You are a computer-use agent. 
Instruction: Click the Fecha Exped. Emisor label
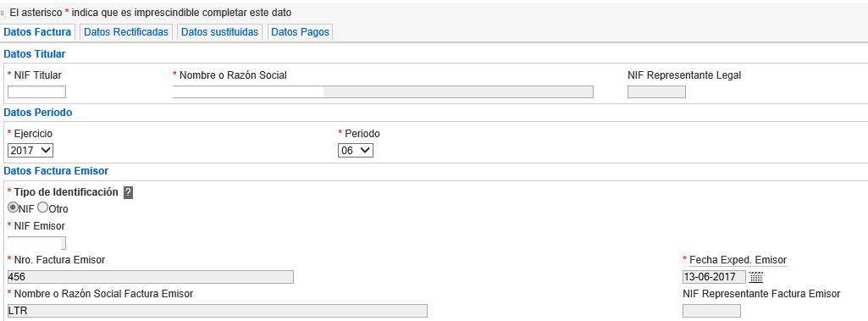[738, 260]
